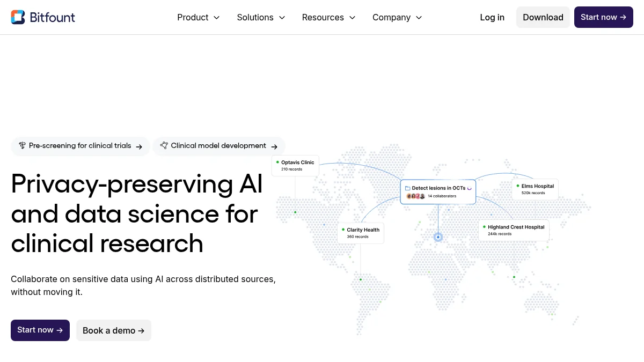Click the Log in link
The image size is (644, 362).
point(492,17)
